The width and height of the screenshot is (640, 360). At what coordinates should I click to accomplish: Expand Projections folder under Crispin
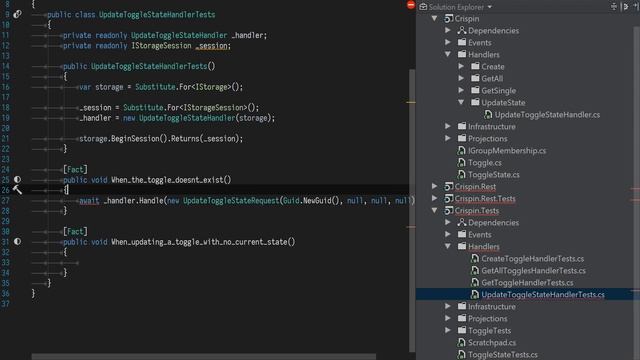[448, 138]
